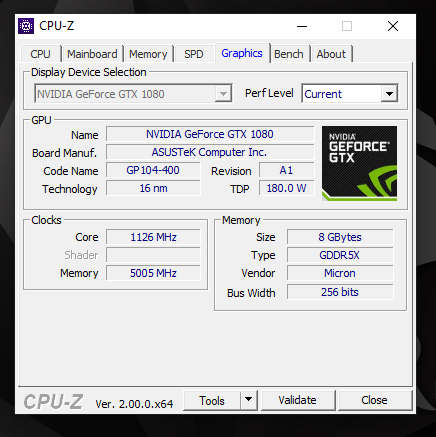
Task: Click the Tools button
Action: tap(212, 400)
